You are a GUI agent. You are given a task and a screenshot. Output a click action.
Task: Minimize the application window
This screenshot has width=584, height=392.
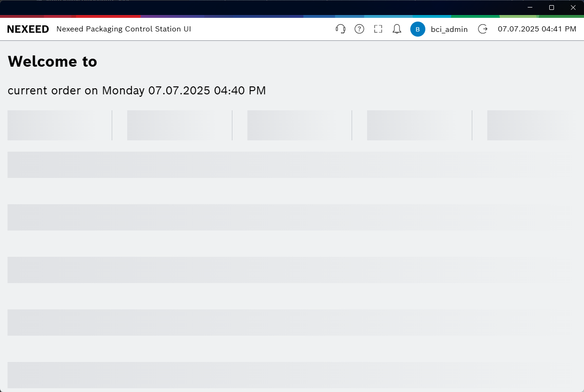pyautogui.click(x=530, y=8)
